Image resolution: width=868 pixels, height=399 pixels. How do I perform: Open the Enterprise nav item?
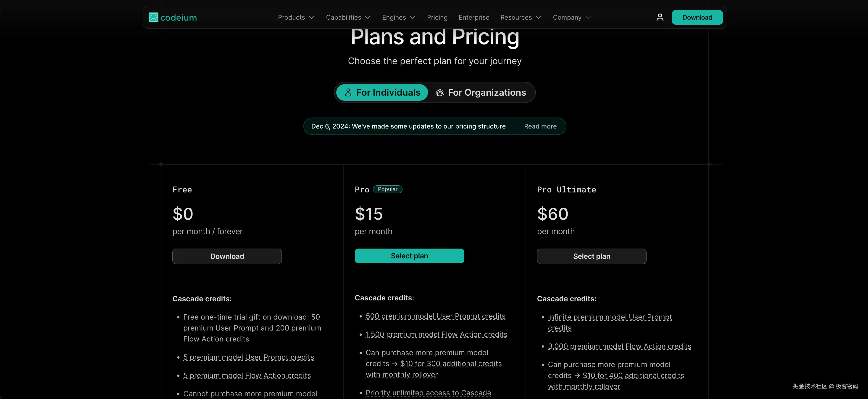pos(474,18)
